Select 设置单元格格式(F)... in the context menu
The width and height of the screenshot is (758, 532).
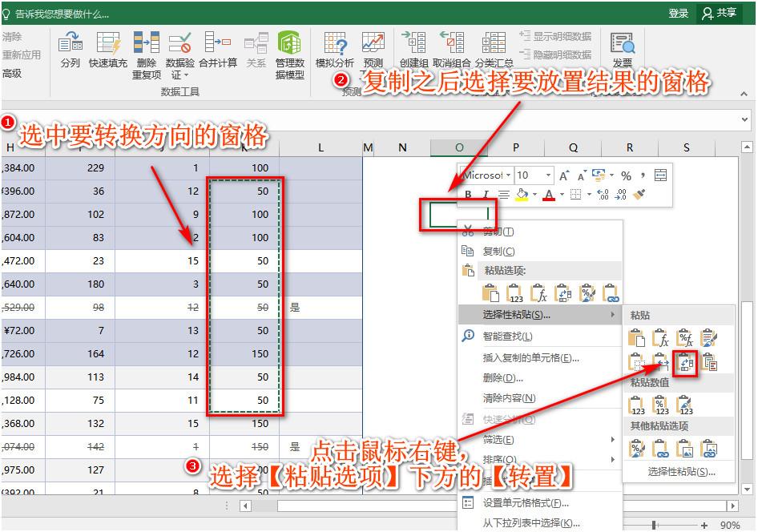(x=539, y=503)
